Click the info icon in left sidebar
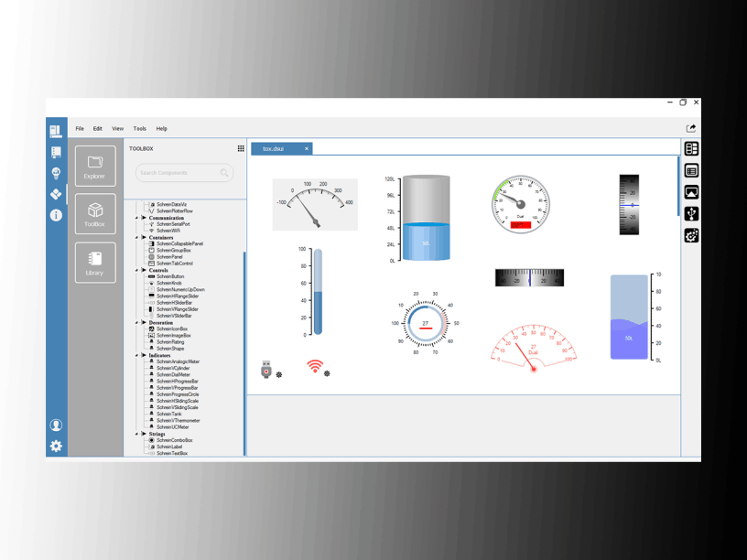747x560 pixels. [x=56, y=215]
